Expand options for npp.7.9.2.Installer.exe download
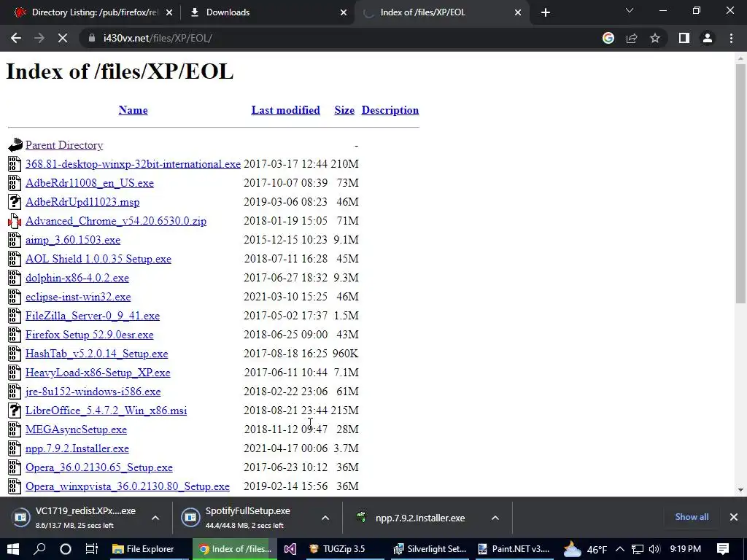Screen dimensions: 747x560 pyautogui.click(x=495, y=518)
